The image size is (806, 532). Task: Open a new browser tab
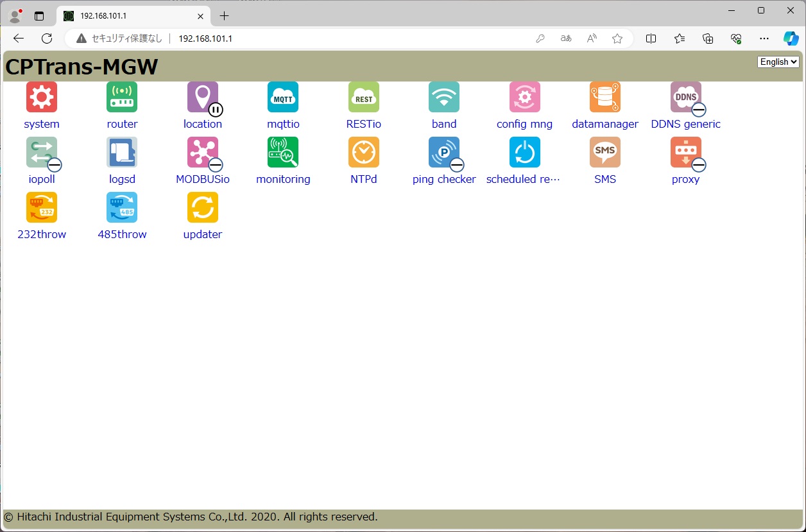(224, 16)
